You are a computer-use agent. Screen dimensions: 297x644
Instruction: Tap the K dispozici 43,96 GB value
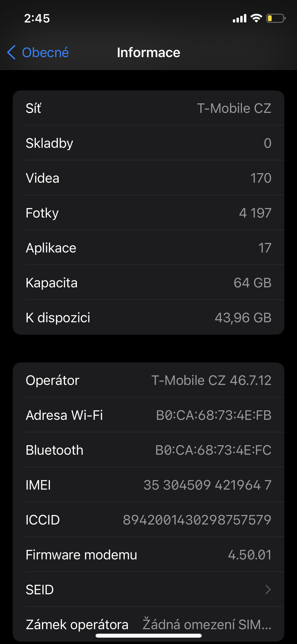243,318
